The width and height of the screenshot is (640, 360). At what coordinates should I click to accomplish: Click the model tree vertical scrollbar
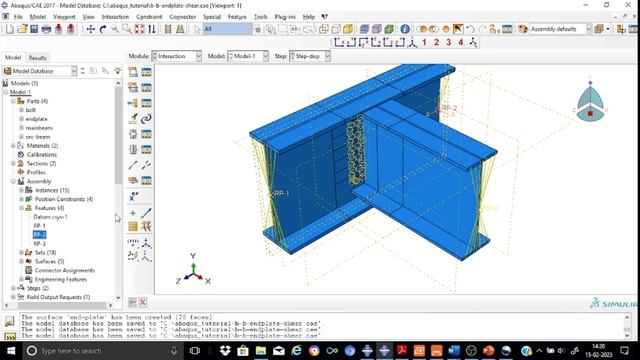pos(118,135)
